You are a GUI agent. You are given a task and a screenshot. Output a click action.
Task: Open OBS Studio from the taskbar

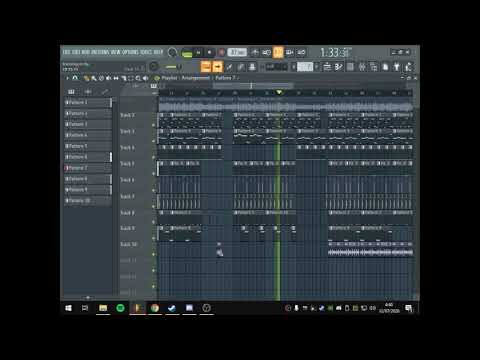(206, 308)
